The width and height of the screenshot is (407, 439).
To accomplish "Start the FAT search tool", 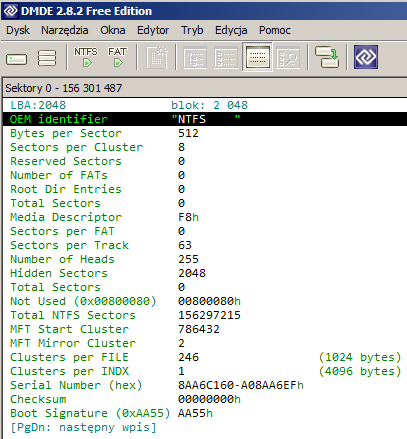I will [x=117, y=57].
